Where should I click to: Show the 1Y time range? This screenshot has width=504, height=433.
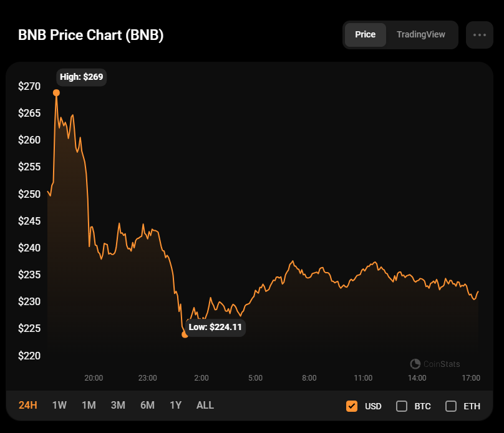pos(175,406)
